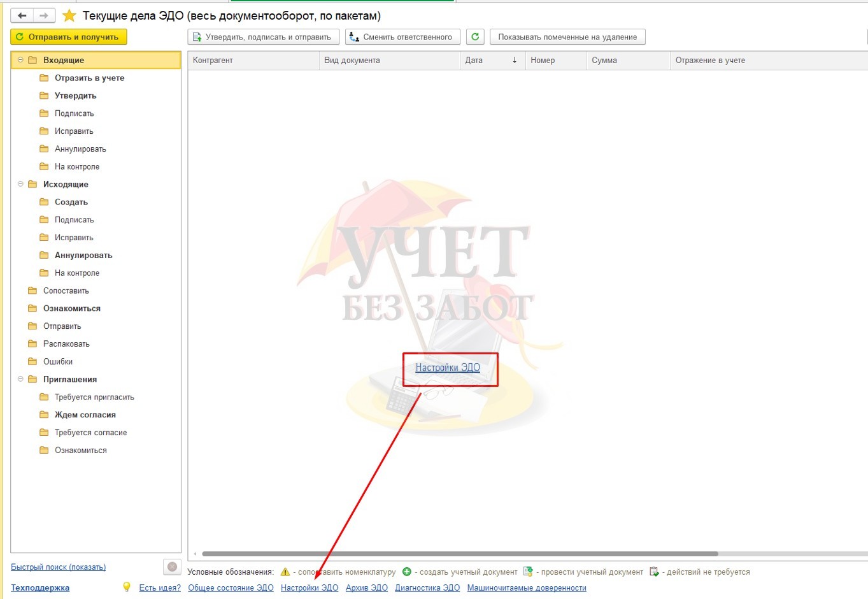Choose Исправить under Исходящие

(x=74, y=238)
